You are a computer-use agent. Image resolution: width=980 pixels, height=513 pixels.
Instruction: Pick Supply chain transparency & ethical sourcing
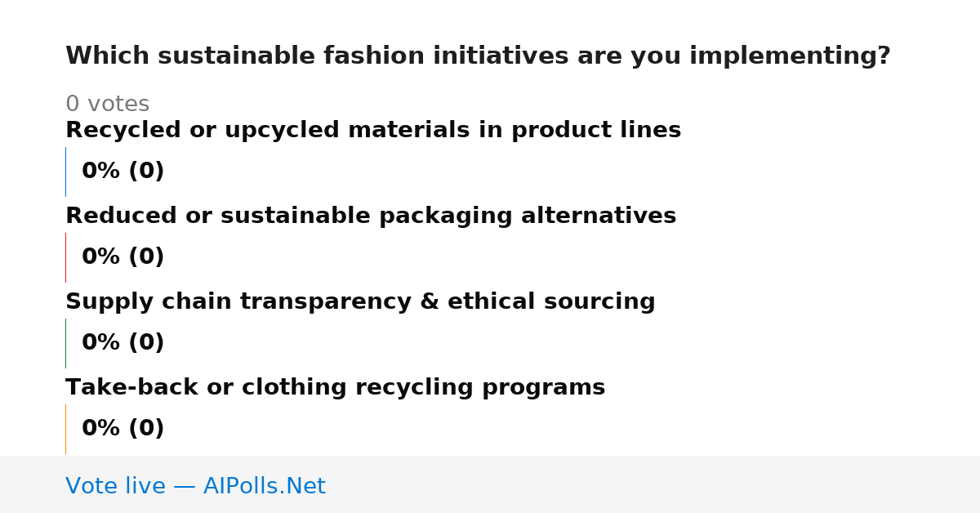point(360,302)
